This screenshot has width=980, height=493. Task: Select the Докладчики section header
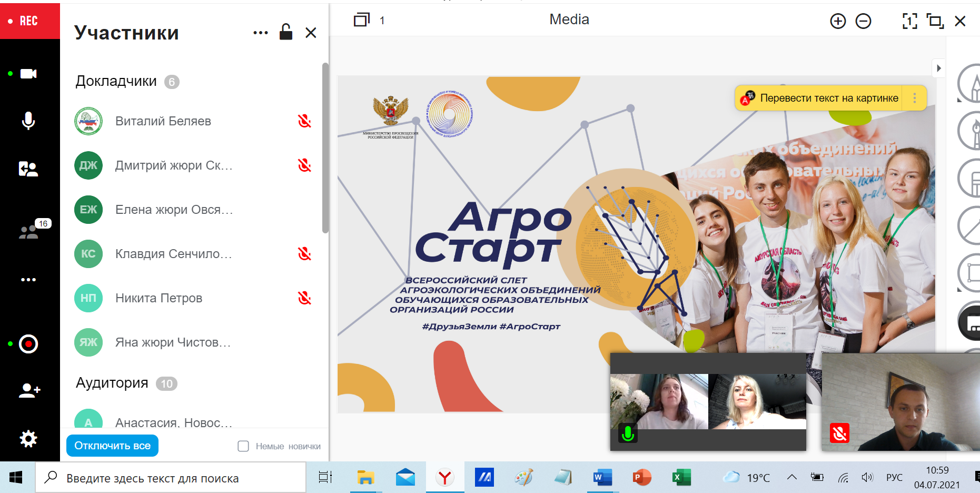(x=116, y=81)
